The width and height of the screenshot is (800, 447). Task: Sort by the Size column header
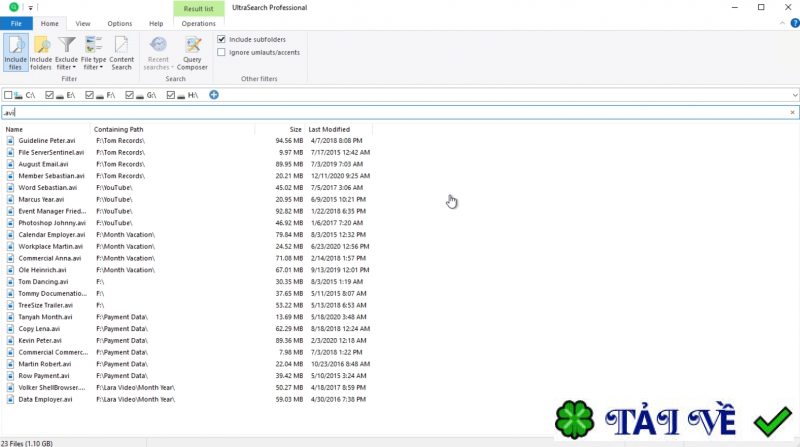[280, 130]
